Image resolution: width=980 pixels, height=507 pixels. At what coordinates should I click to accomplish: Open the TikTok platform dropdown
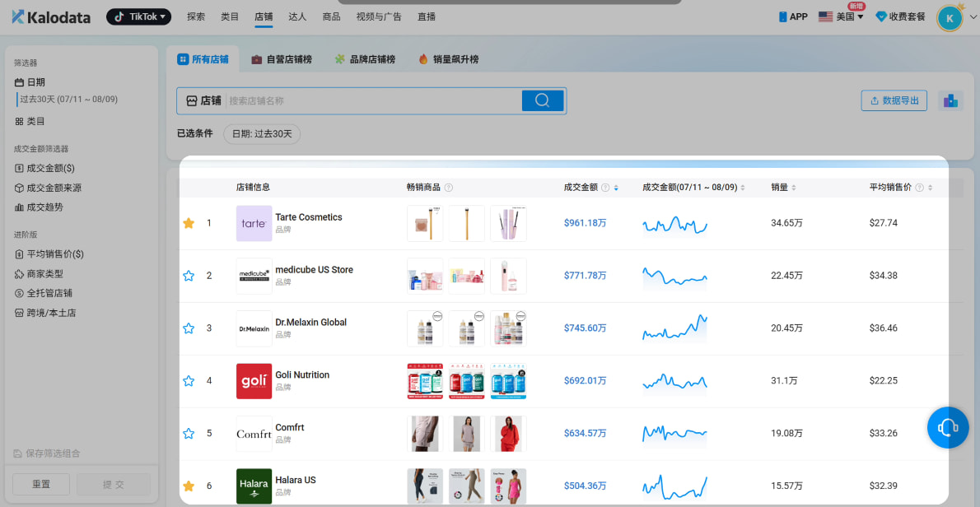(138, 16)
